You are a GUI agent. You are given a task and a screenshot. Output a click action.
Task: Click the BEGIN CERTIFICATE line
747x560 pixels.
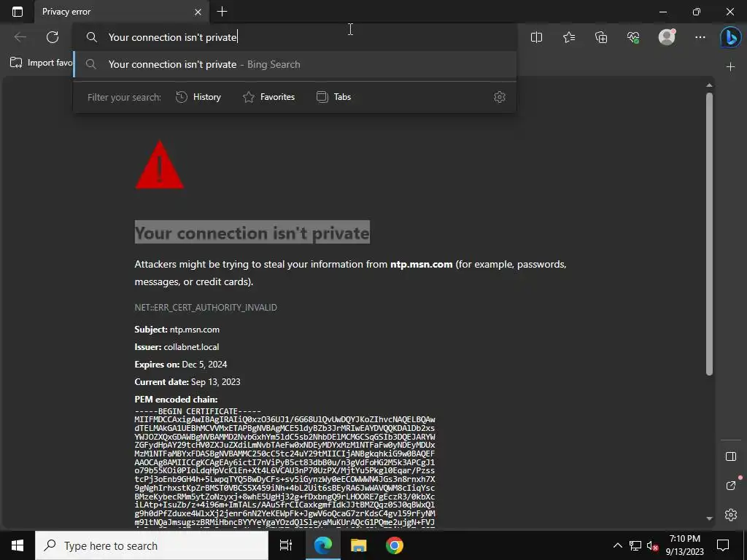[198, 411]
